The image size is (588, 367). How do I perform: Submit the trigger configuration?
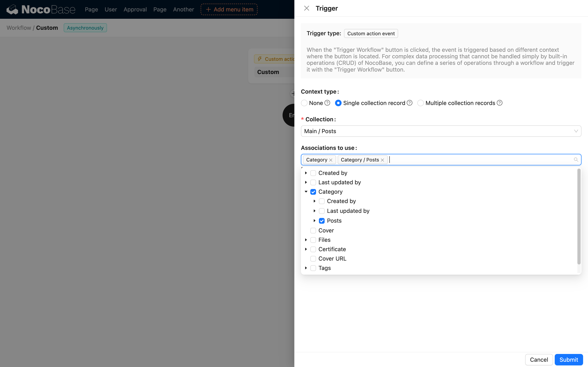(x=569, y=359)
